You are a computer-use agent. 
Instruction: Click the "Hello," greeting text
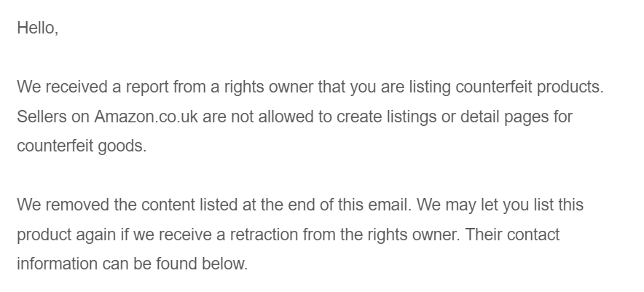(x=37, y=28)
